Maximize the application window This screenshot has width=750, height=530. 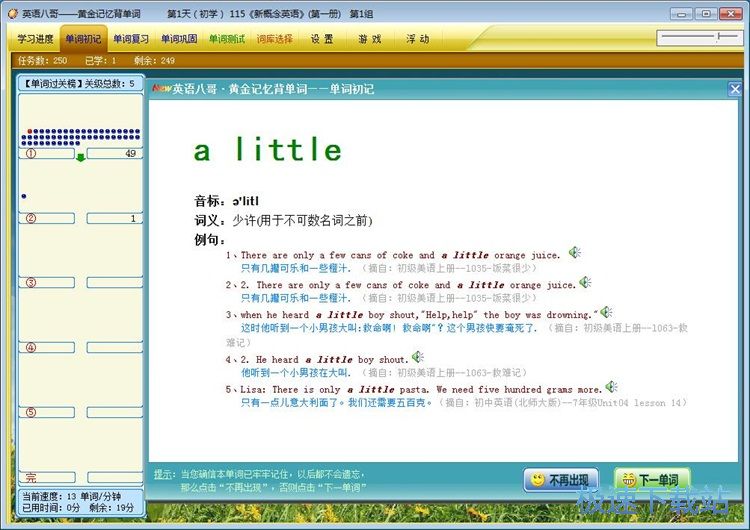pos(706,14)
